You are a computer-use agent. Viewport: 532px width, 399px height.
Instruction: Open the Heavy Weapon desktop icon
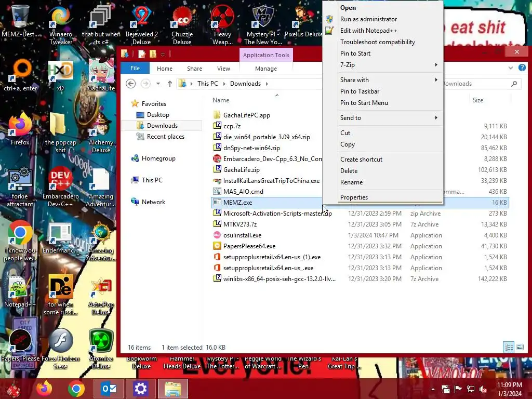coord(222,24)
